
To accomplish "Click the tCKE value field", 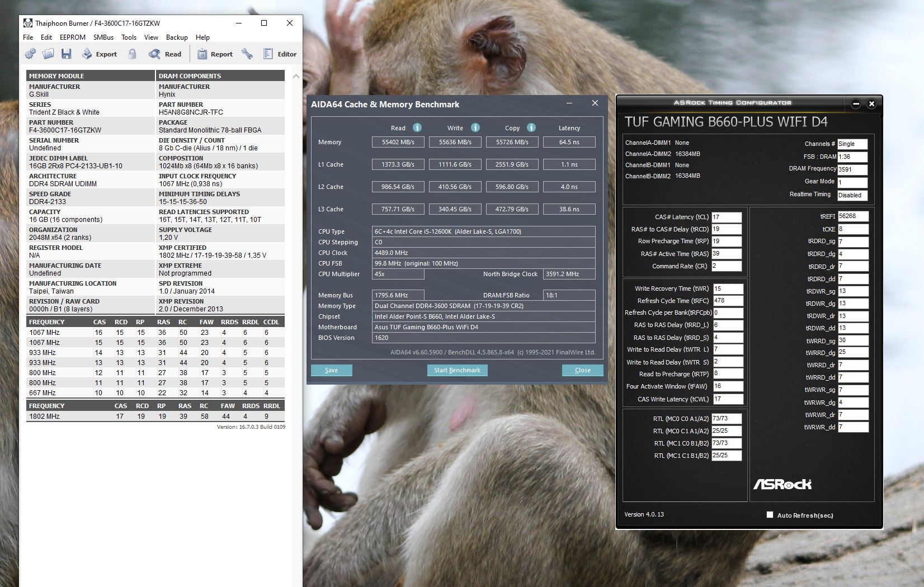I will 853,229.
